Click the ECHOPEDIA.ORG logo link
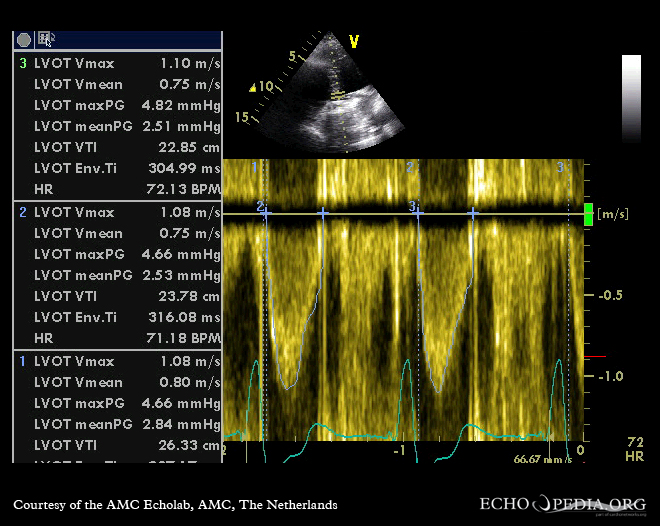The width and height of the screenshot is (660, 526). (563, 504)
